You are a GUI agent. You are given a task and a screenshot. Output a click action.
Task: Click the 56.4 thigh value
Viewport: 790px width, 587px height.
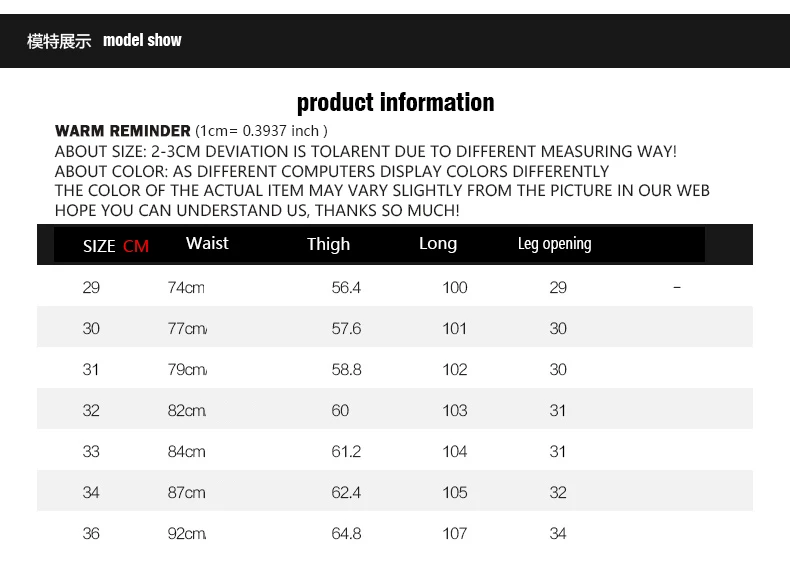(x=346, y=288)
